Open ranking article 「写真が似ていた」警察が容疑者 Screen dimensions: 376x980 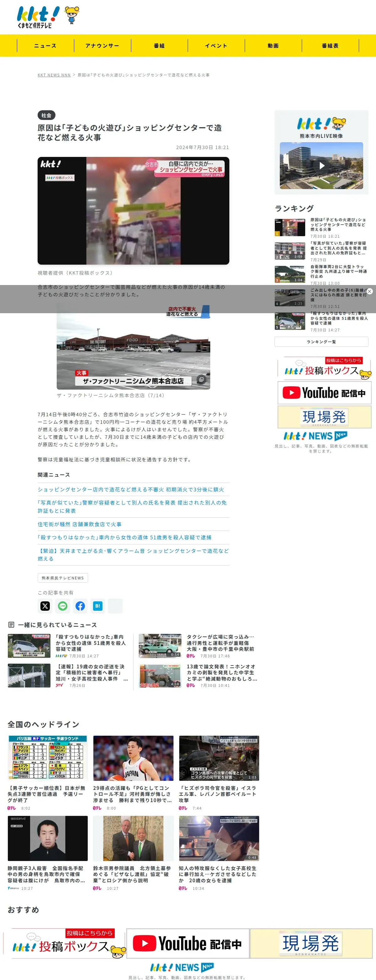338,248
